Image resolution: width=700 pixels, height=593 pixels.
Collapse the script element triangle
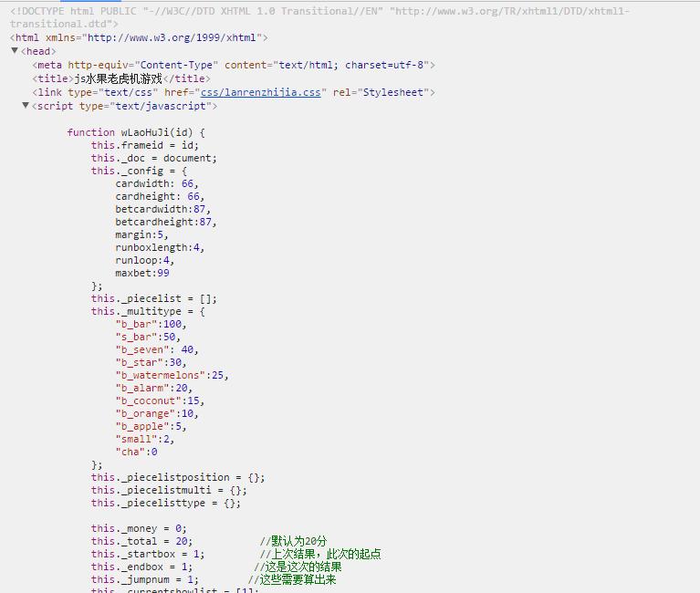26,106
